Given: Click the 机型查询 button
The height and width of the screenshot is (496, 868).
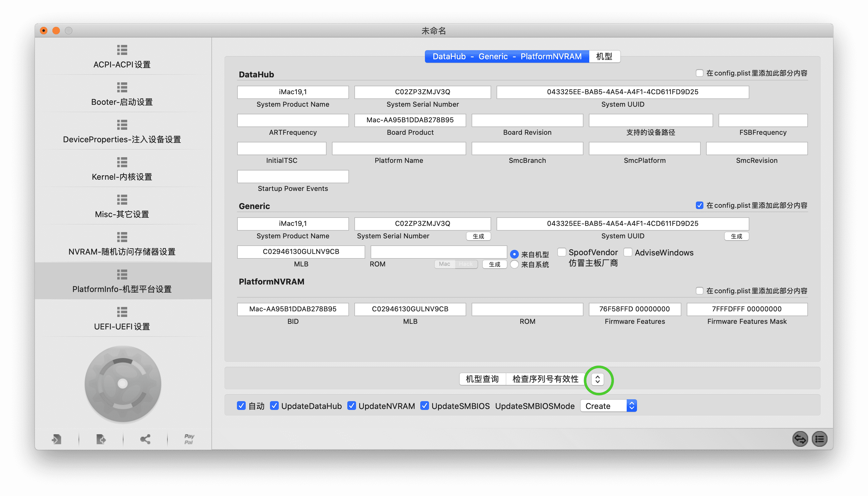Looking at the screenshot, I should pyautogui.click(x=482, y=379).
